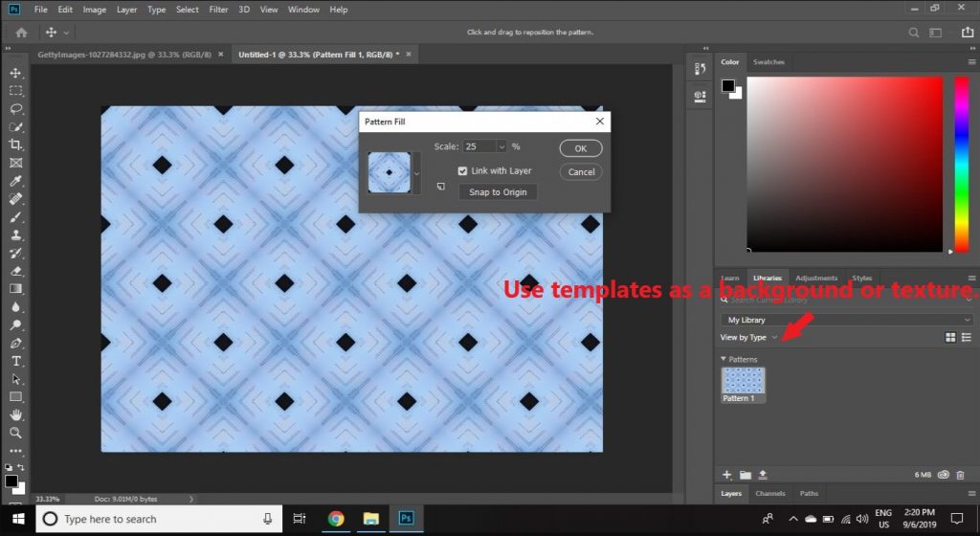Create new library group folder icon
Viewport: 980px width, 536px height.
coord(745,475)
